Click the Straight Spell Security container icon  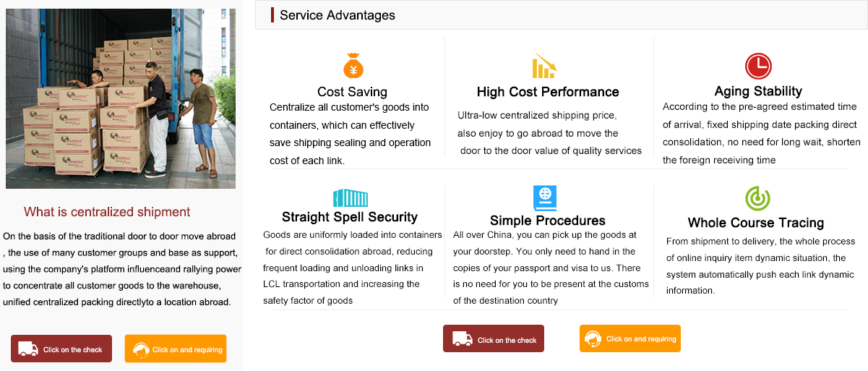[x=350, y=197]
